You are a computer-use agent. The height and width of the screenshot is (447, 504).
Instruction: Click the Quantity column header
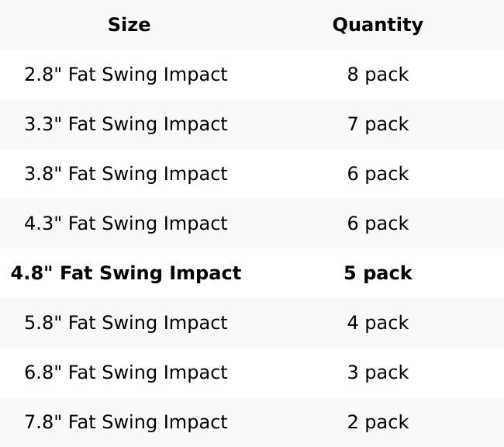(x=378, y=25)
